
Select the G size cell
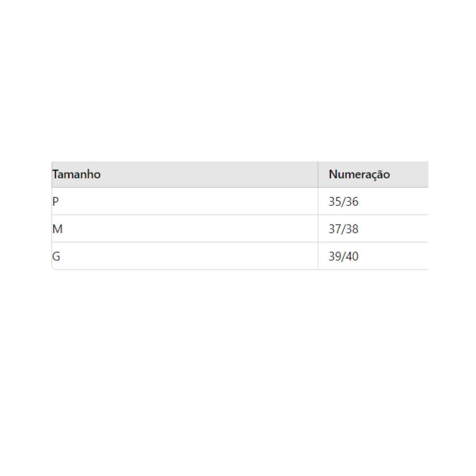[56, 256]
